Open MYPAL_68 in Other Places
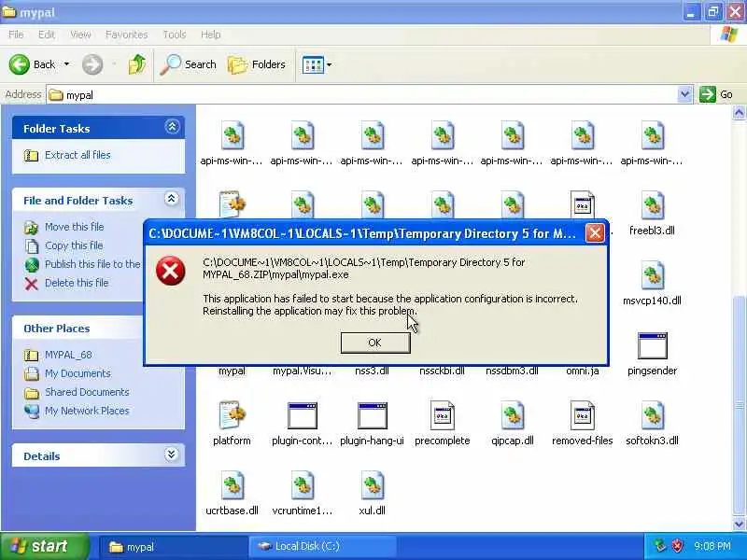The height and width of the screenshot is (560, 747). pyautogui.click(x=68, y=355)
